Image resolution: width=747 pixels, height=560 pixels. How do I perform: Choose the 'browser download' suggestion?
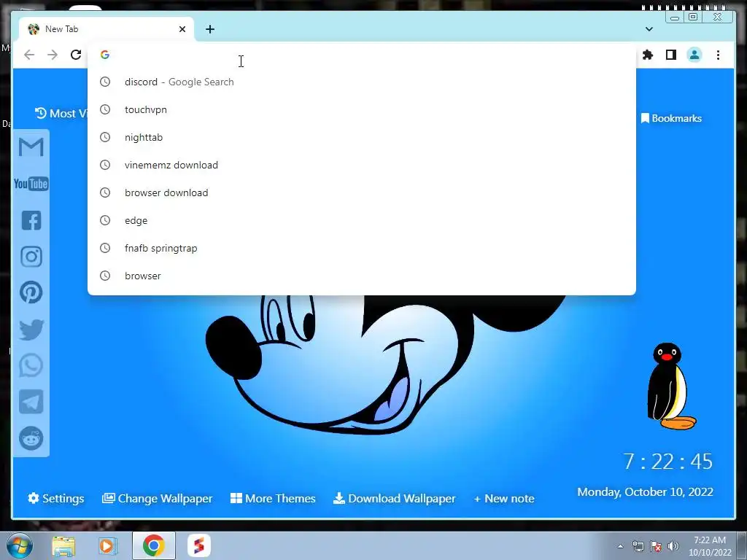click(x=362, y=192)
